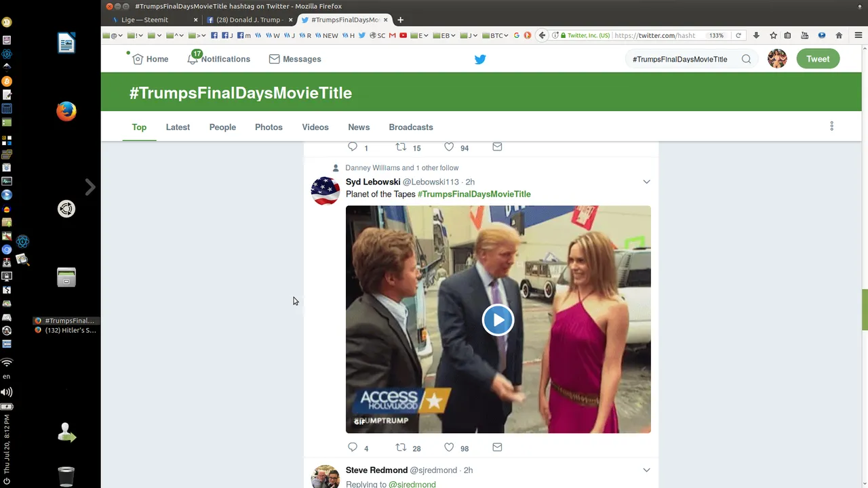Open Notifications with the 17 badge
Viewport: 868px width, 488px height.
(x=218, y=59)
